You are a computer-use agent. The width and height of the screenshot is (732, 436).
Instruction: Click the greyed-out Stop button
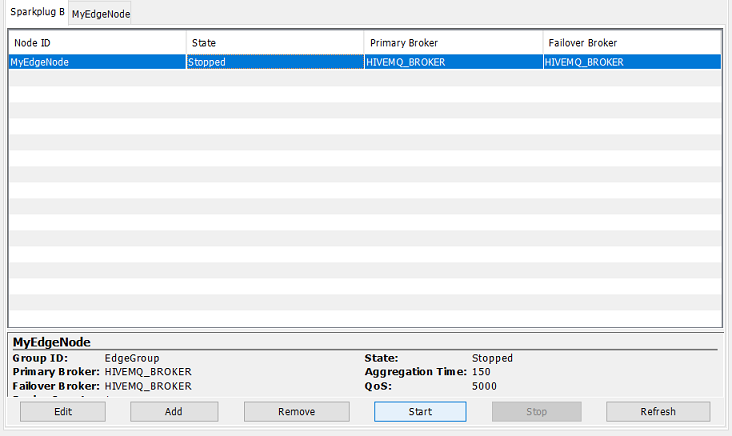(536, 412)
